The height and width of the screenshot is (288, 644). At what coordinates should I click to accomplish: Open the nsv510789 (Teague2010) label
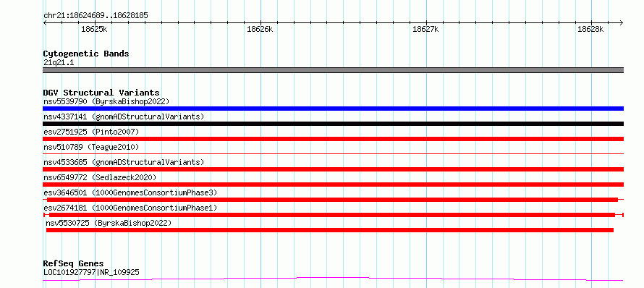91,147
